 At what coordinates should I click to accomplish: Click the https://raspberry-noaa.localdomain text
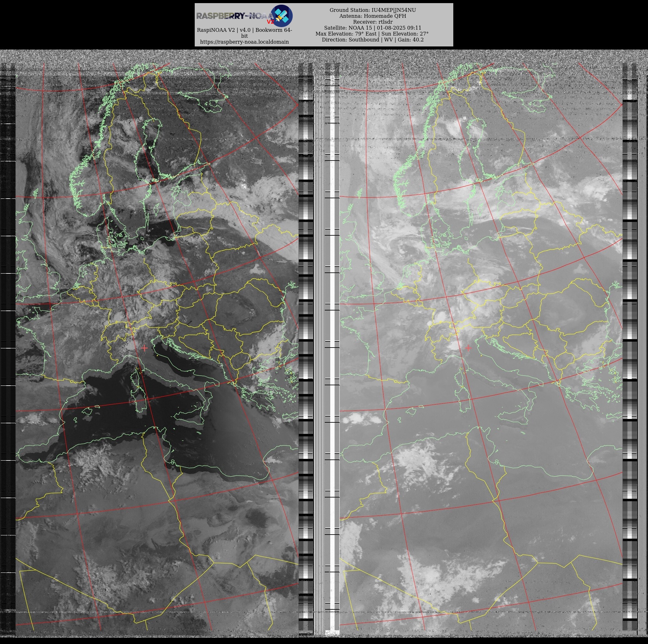pos(244,42)
